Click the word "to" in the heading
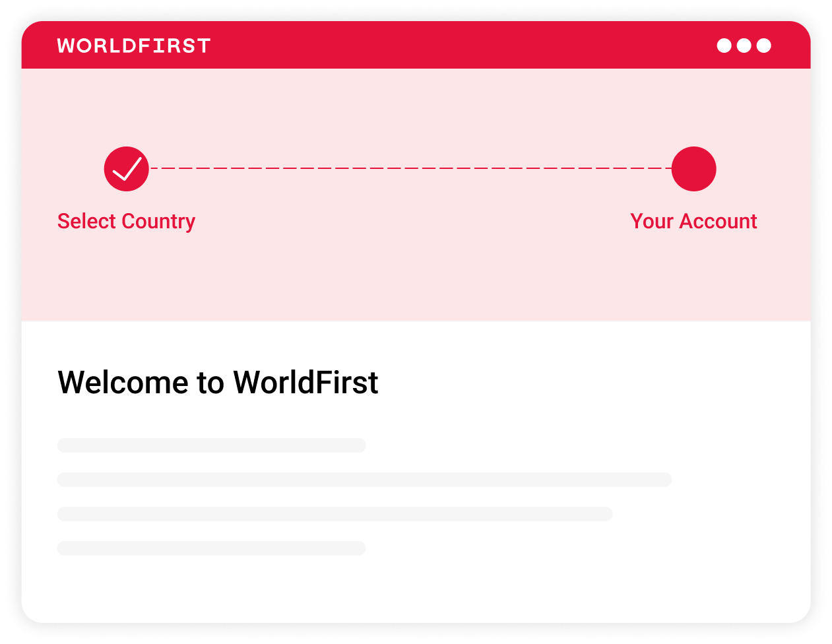Viewport: 832px width, 644px height. point(210,383)
